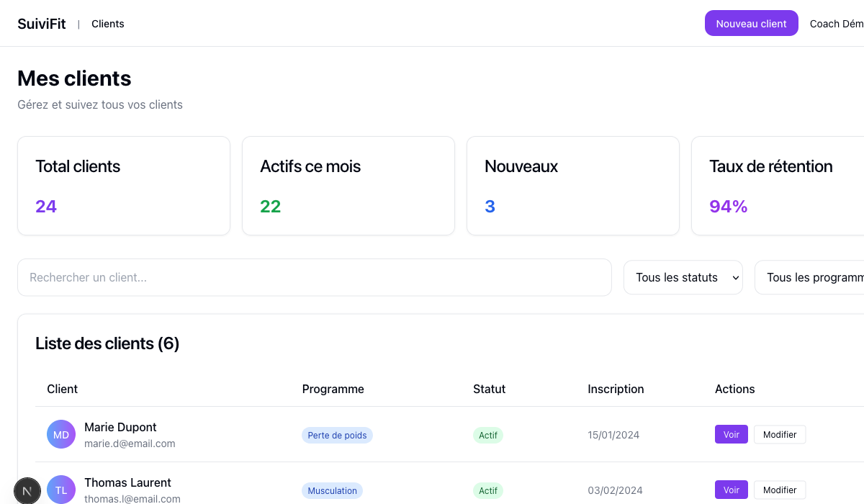The height and width of the screenshot is (504, 864).
Task: Expand the Tous les programmes dropdown
Action: 809,277
